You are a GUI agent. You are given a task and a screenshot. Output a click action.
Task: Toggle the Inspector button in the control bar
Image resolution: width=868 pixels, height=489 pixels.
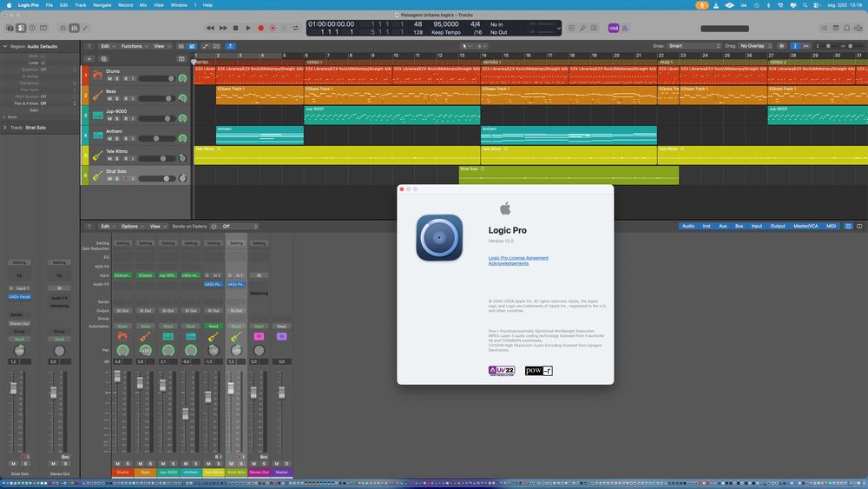[x=21, y=29]
